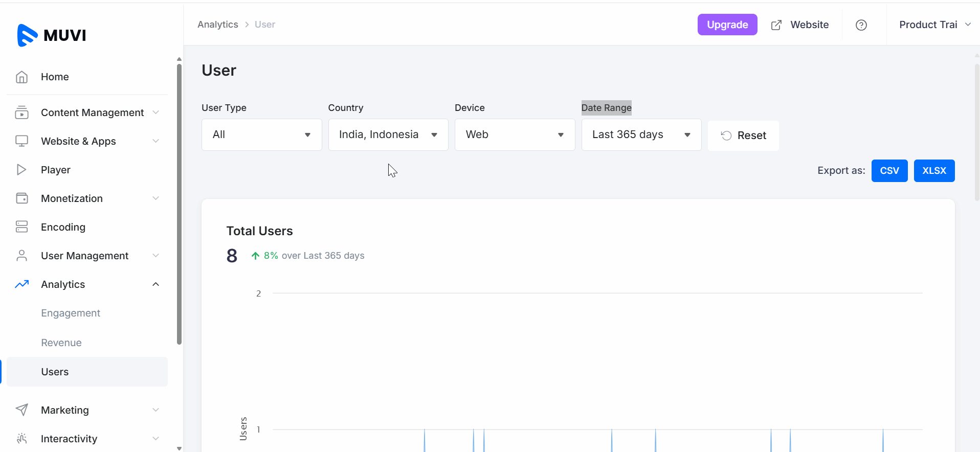Click the Home house icon

[x=21, y=77]
